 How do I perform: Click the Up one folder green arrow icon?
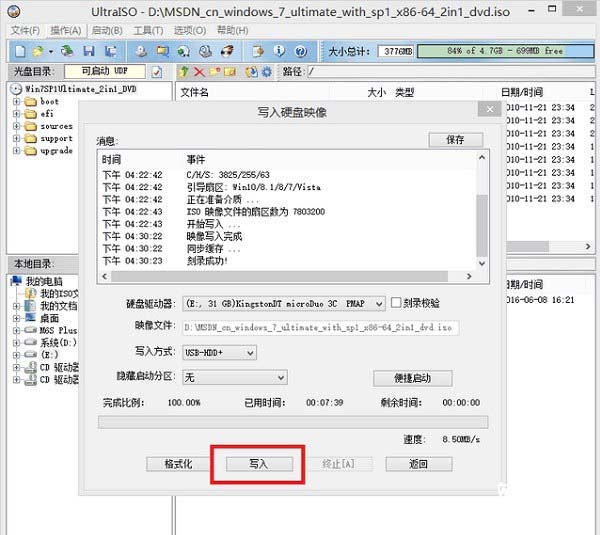pos(184,72)
